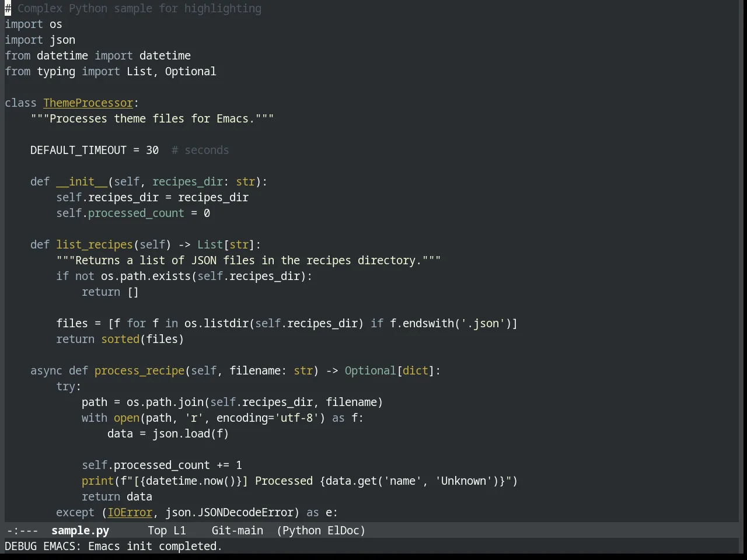
Task: Place cursor on 'import json' line
Action: [x=40, y=40]
